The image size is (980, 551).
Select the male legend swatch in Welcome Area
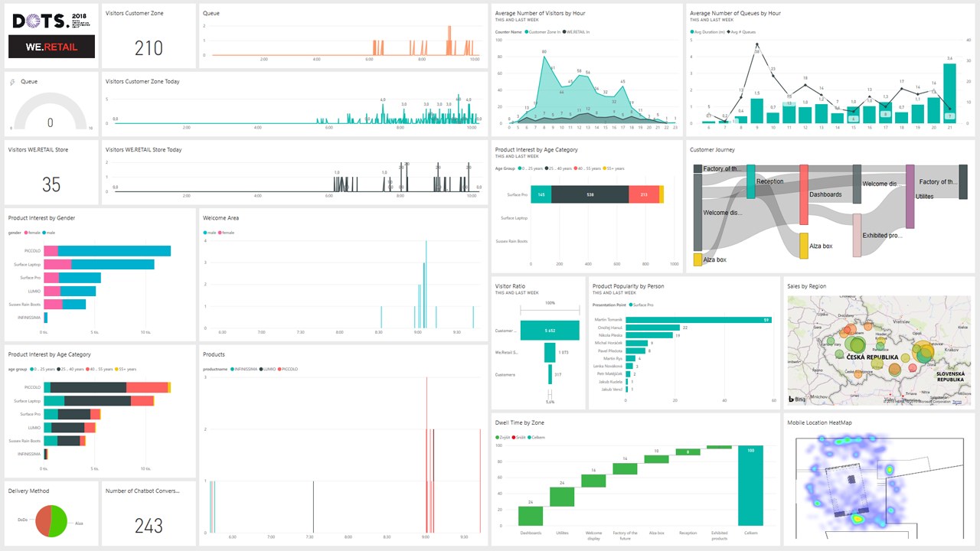(x=205, y=232)
